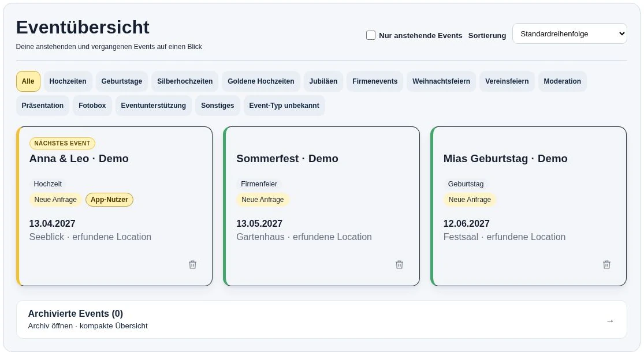Select the Goldene Hochzeiten filter
The height and width of the screenshot is (352, 644).
pos(261,81)
